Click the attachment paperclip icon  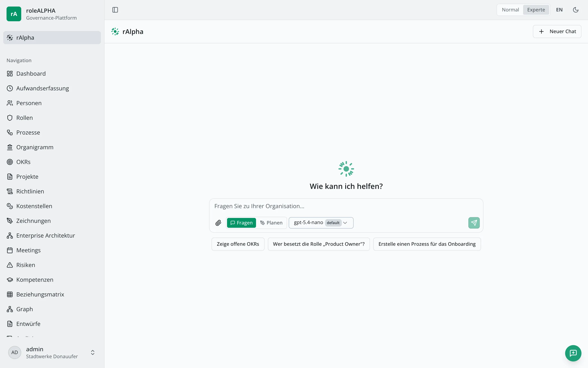click(x=218, y=223)
